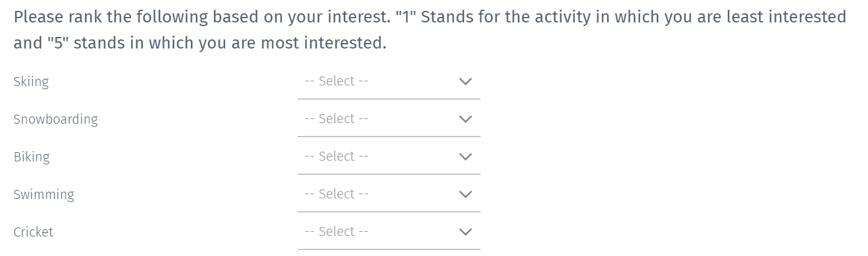Viewport: 868px width, 256px height.
Task: Click the chevron arrow in Cricket row
Action: click(x=465, y=232)
